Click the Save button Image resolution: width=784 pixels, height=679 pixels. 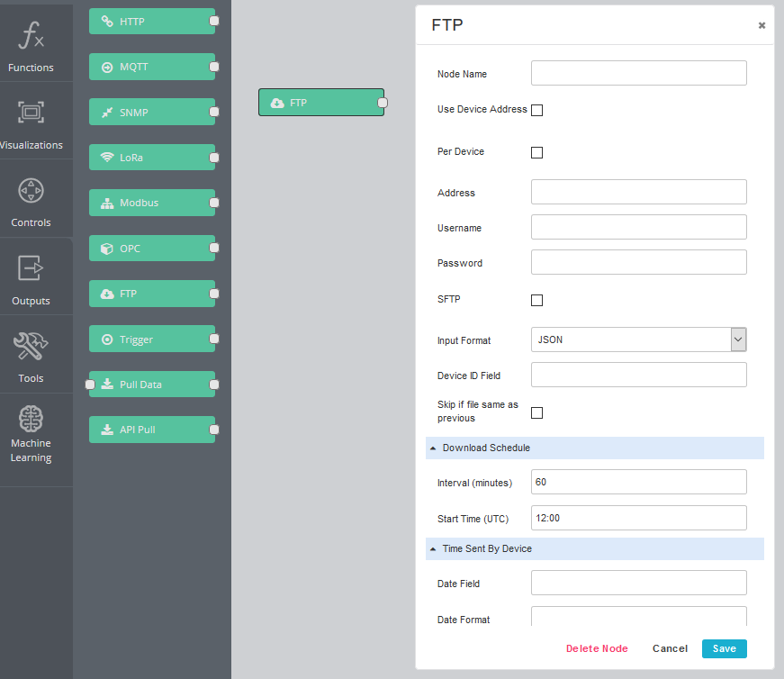(724, 648)
